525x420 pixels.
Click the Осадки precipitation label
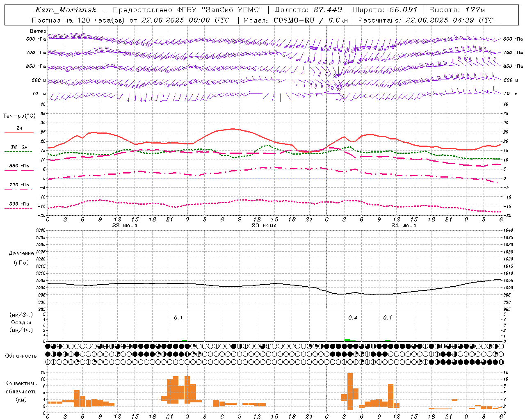point(21,322)
